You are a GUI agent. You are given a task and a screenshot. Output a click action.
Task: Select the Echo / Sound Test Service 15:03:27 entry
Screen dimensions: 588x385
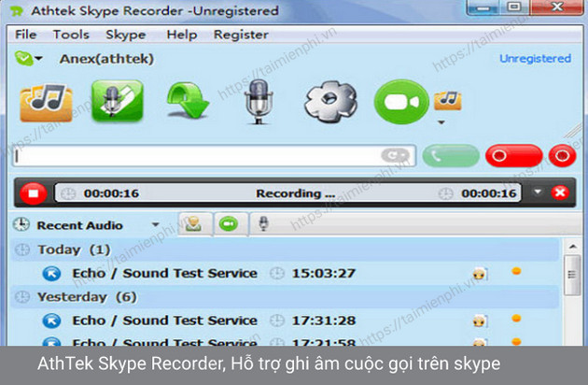[x=285, y=274]
